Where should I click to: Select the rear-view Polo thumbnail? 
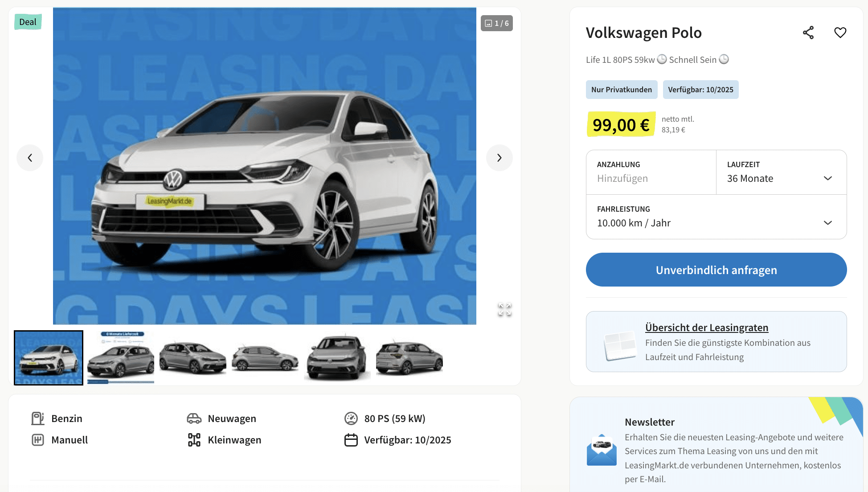point(409,358)
